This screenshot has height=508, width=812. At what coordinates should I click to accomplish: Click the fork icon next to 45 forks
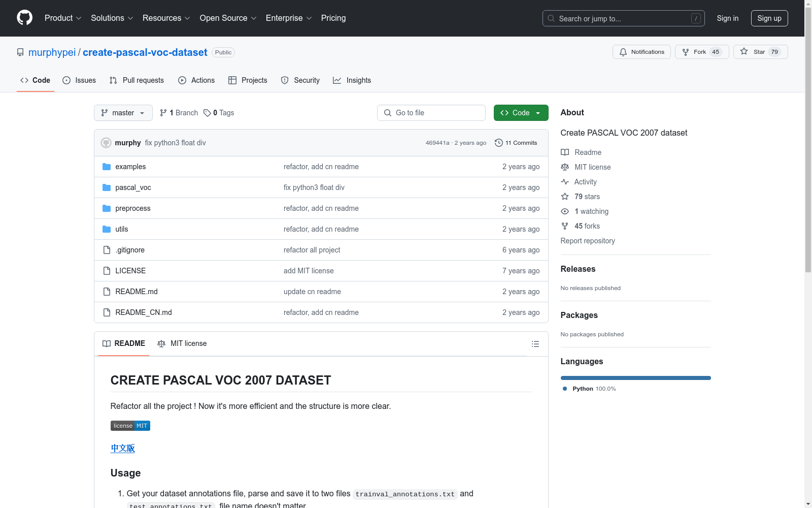(565, 226)
